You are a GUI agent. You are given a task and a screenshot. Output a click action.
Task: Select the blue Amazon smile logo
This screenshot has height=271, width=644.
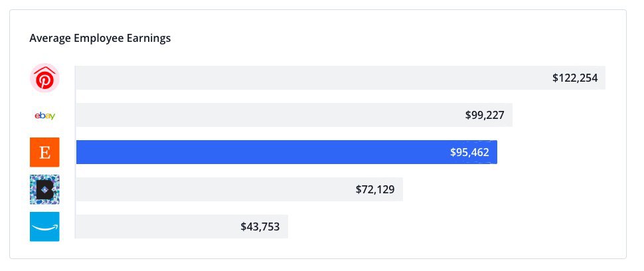44,226
